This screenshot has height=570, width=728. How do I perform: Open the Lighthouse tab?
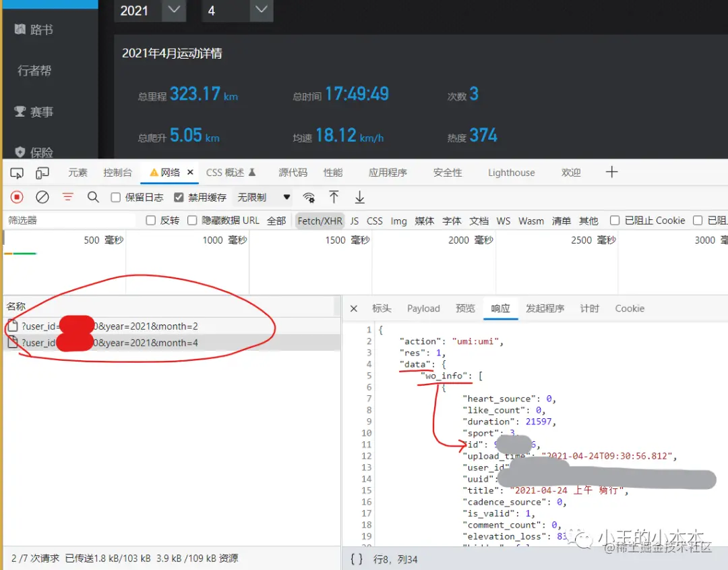[511, 172]
